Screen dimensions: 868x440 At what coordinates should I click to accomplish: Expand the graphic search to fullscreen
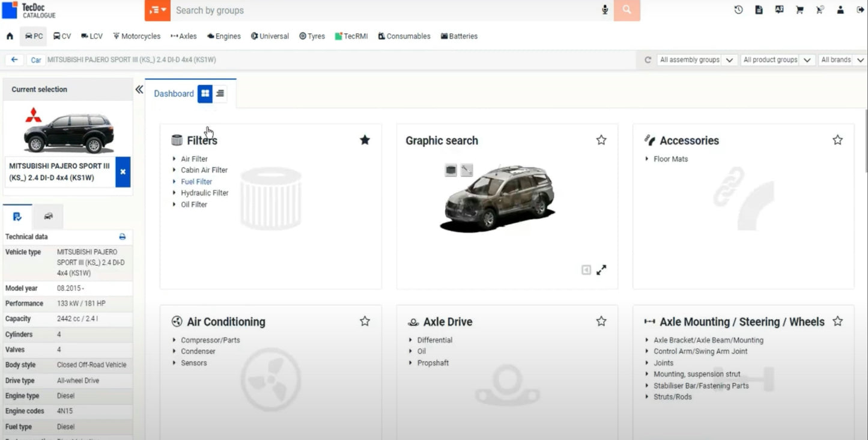(x=601, y=270)
